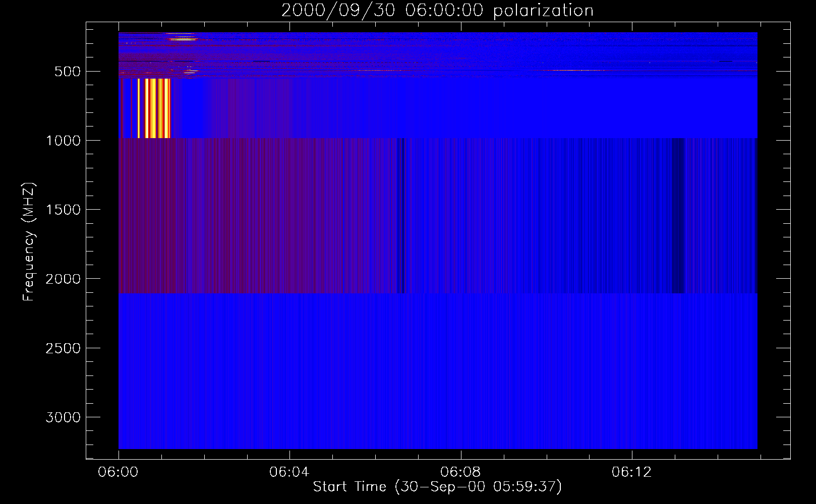Click the 1500 frequency tick label
This screenshot has height=504, width=816.
tap(63, 210)
